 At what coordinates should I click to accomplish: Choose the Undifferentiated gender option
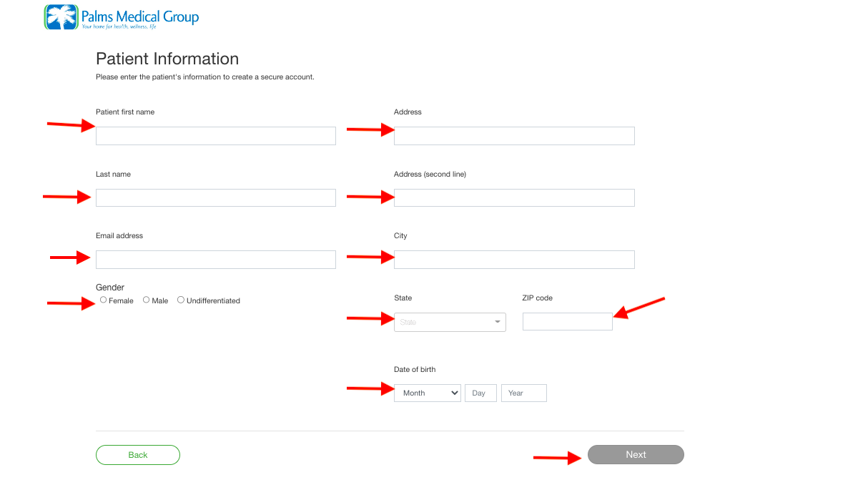click(181, 300)
